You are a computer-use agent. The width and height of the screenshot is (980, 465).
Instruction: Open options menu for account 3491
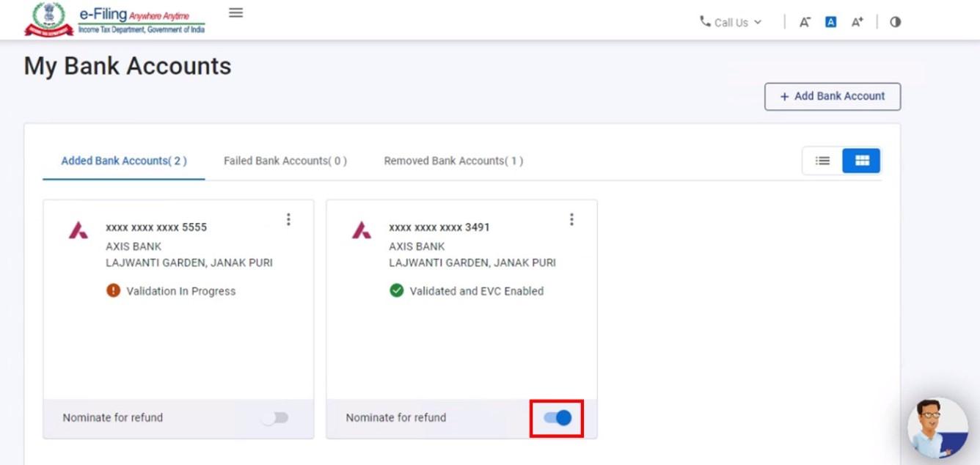coord(572,219)
